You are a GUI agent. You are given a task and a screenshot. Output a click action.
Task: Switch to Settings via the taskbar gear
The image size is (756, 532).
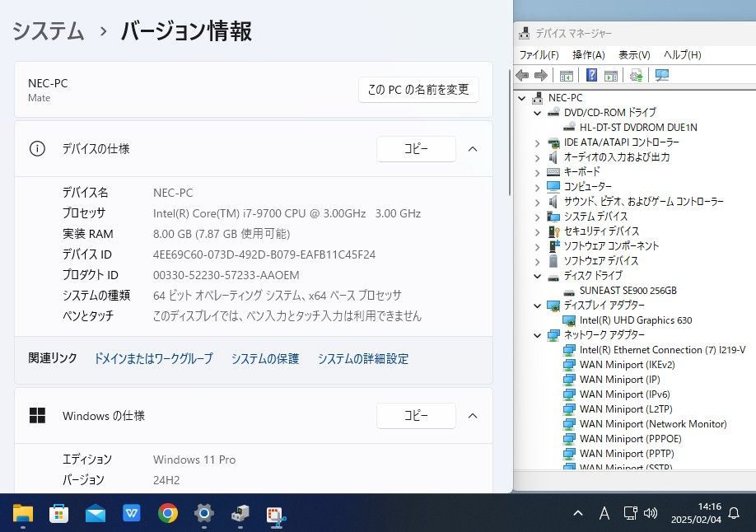(x=204, y=513)
